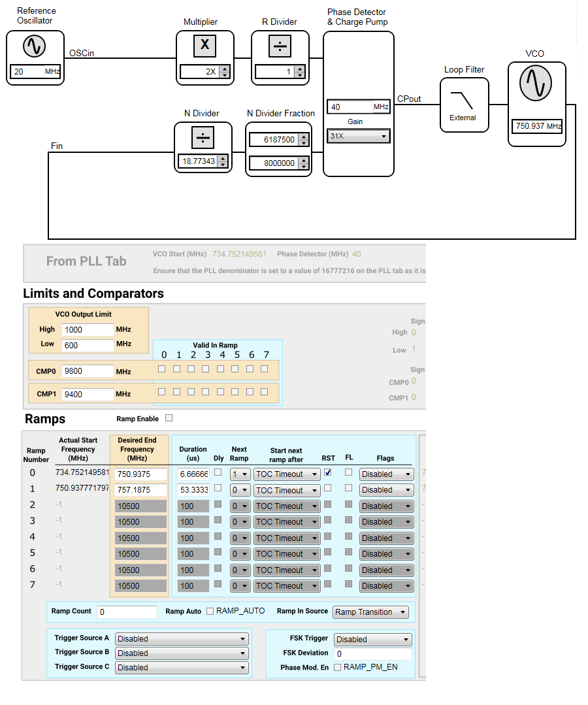Toggle the Ramp Enable checkbox

coord(169,418)
